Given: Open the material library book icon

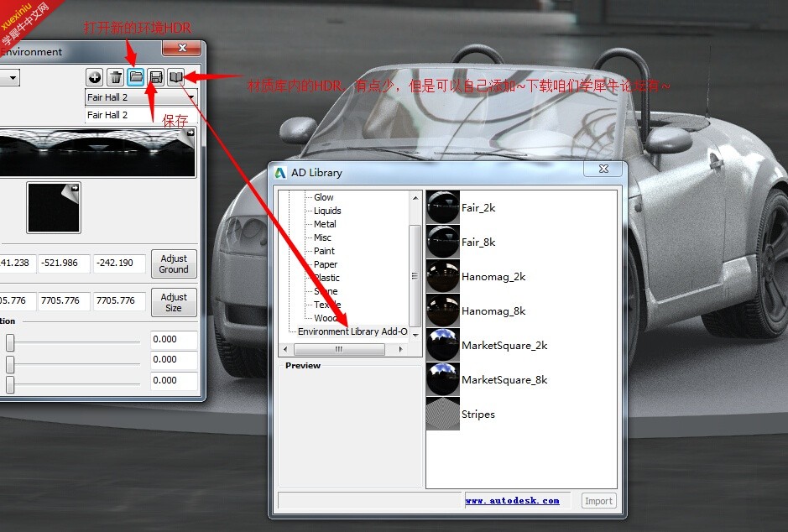Looking at the screenshot, I should 175,77.
